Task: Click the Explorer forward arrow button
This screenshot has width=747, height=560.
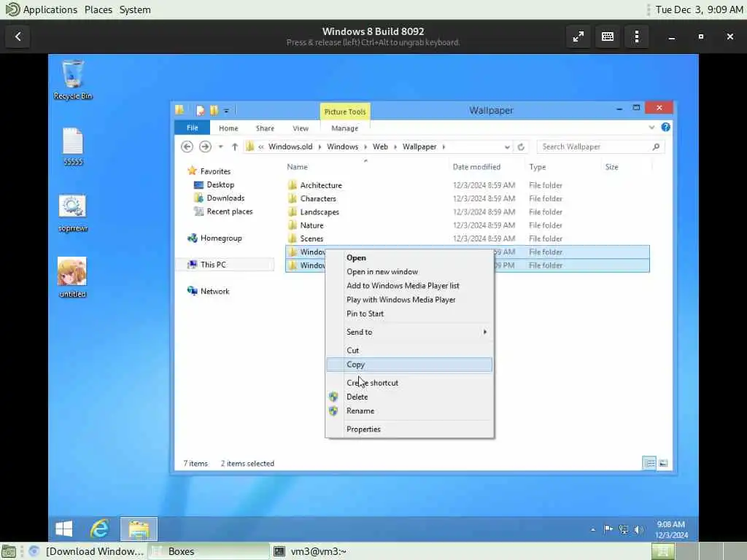Action: 205,147
